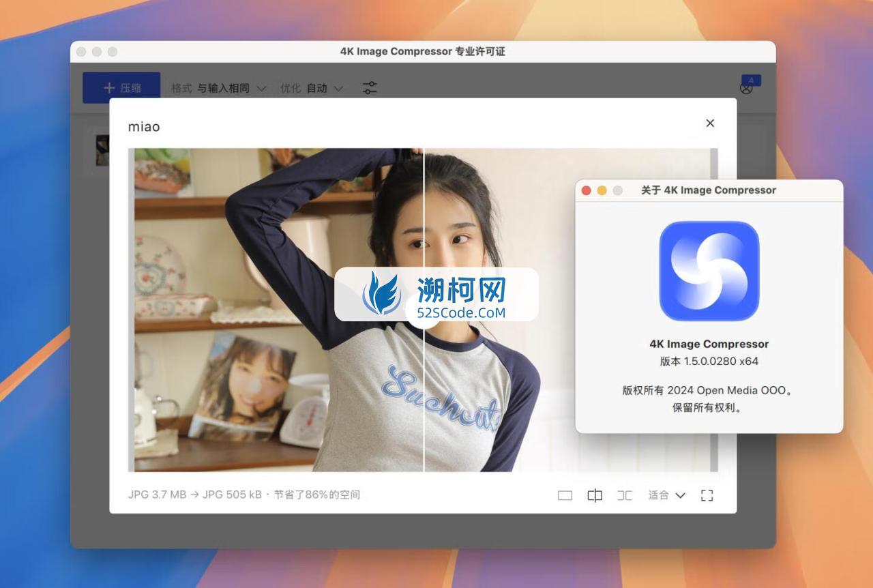Image resolution: width=873 pixels, height=588 pixels.
Task: Open the 优化 自动 dropdown
Action: (312, 88)
